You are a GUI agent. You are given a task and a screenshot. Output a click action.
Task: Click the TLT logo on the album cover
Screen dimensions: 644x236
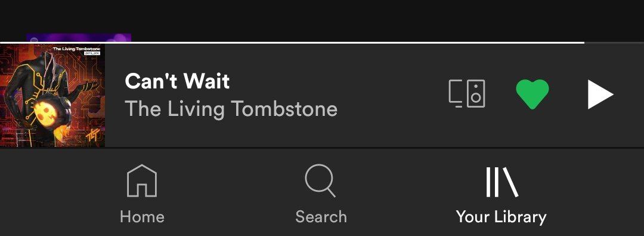click(92, 138)
